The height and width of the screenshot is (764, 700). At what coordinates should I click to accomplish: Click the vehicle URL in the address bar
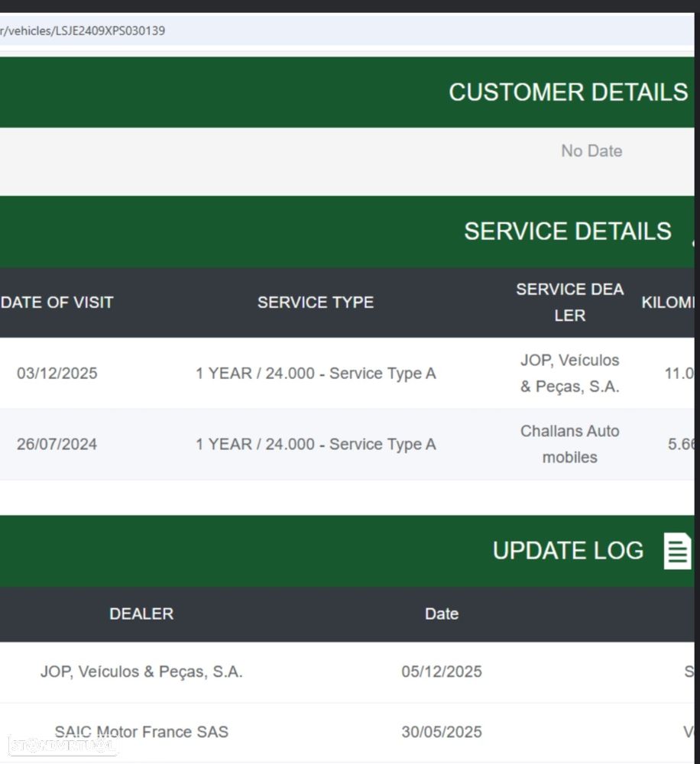click(x=83, y=31)
